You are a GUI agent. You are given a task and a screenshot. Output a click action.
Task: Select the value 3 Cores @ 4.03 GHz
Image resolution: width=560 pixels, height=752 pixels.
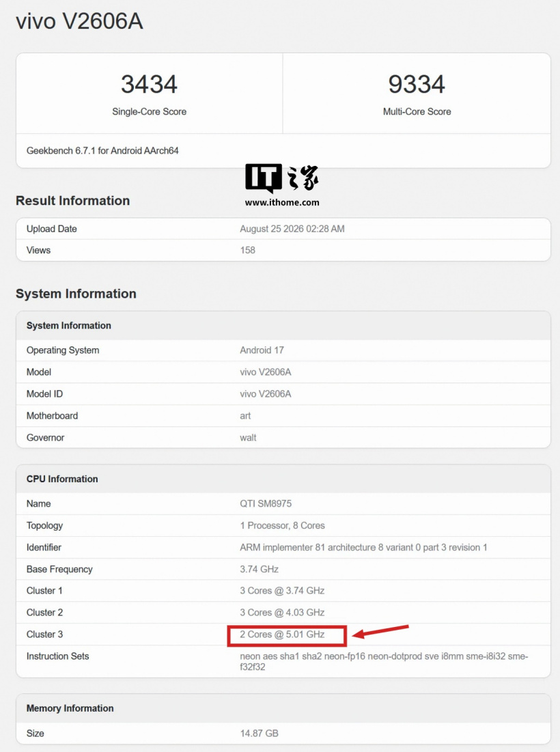coord(282,613)
